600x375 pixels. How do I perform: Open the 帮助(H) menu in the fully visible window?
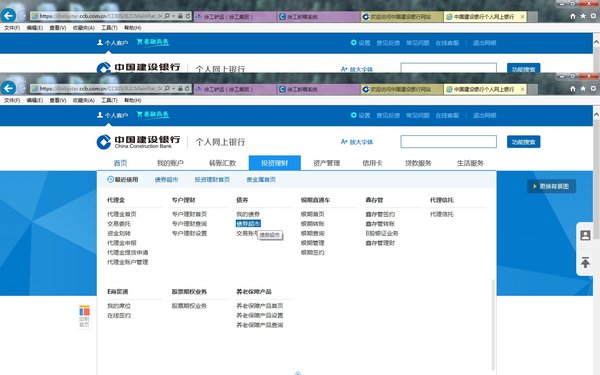(132, 100)
